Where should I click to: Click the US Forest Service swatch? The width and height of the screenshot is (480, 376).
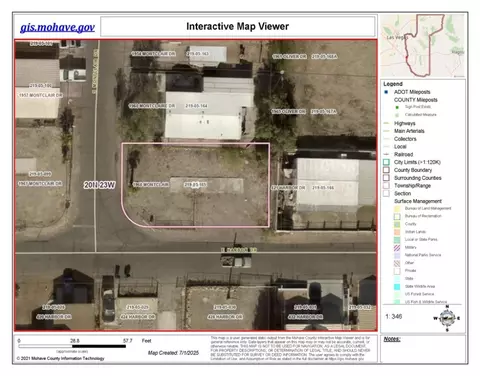[397, 294]
